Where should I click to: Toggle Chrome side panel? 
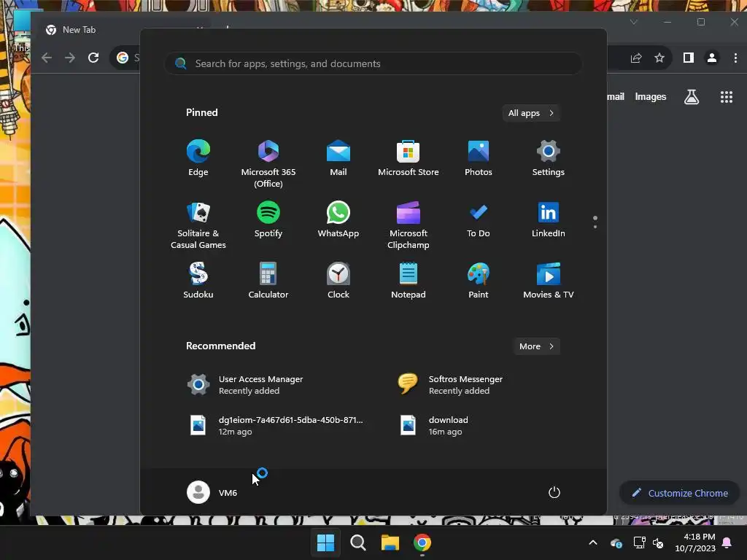tap(689, 58)
